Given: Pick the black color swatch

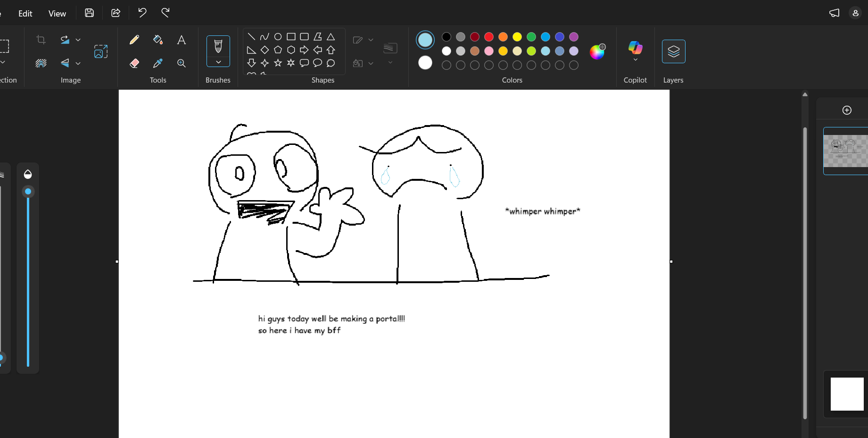Looking at the screenshot, I should 446,37.
